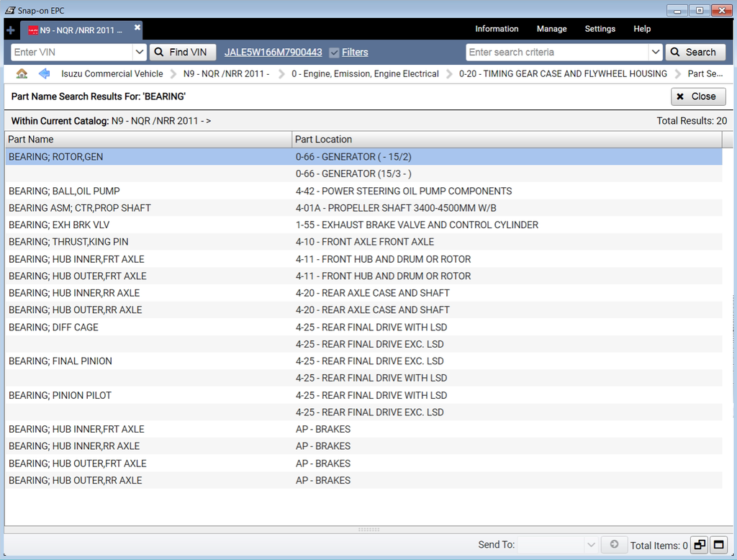Toggle the Filters checkbox

334,53
